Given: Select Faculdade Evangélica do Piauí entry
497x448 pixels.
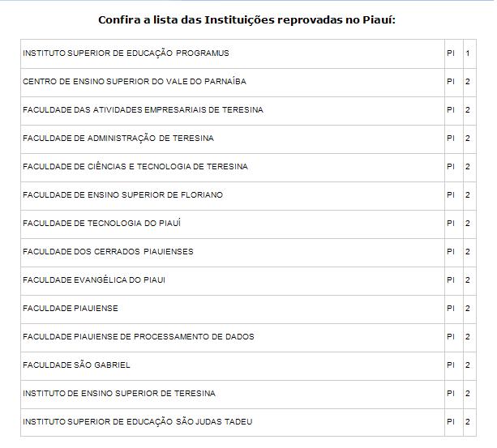Looking at the screenshot, I should pos(94,279).
